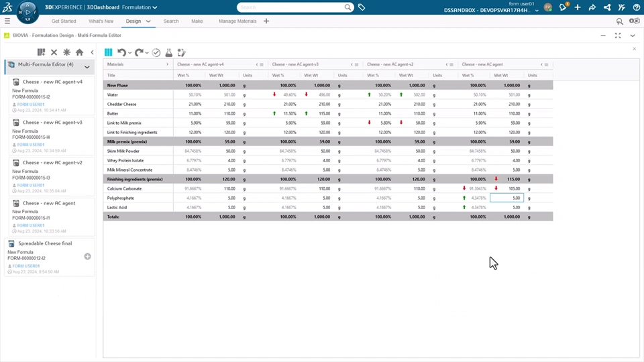
Task: Click the Lactic Acid row title
Action: tap(117, 207)
